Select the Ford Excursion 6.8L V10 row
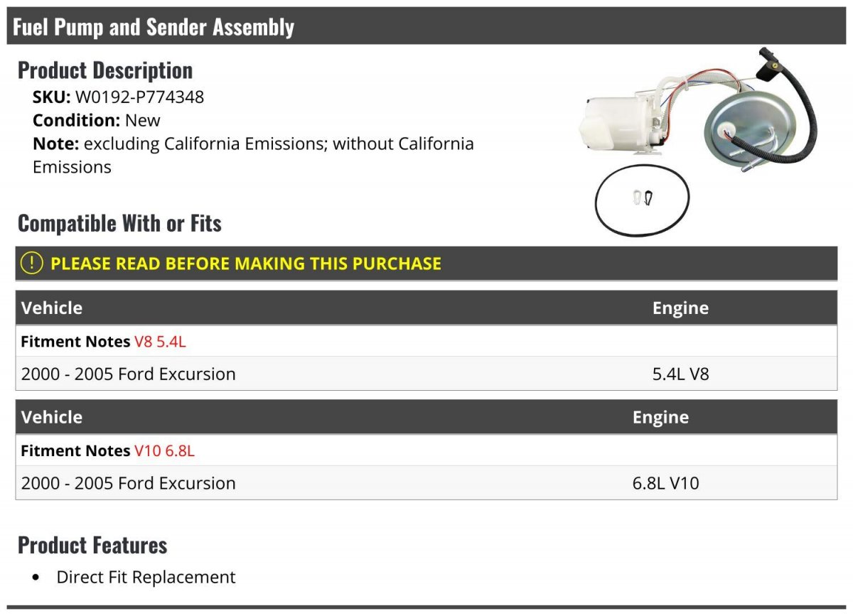The image size is (853, 616). click(x=426, y=482)
